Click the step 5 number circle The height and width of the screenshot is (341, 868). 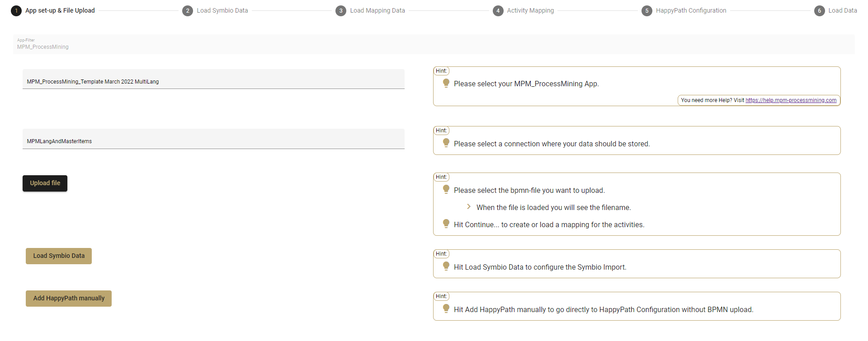point(647,11)
